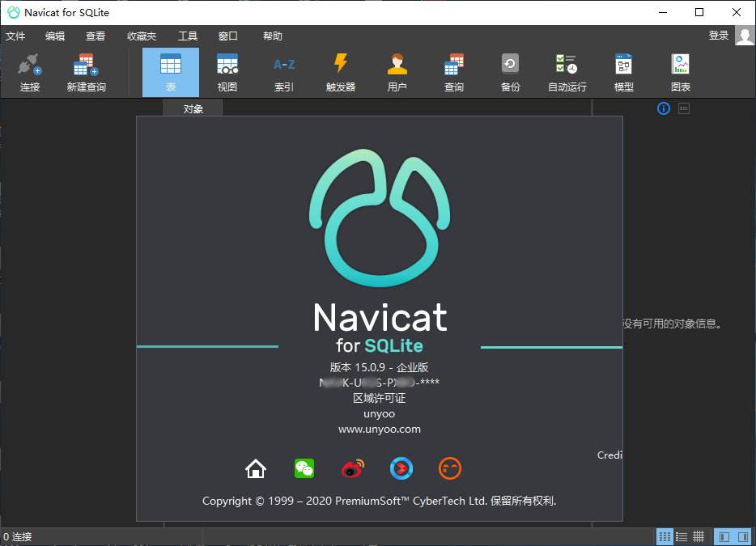Viewport: 756px width, 546px height.
Task: Click the orange face icon in About dialog
Action: tap(450, 468)
